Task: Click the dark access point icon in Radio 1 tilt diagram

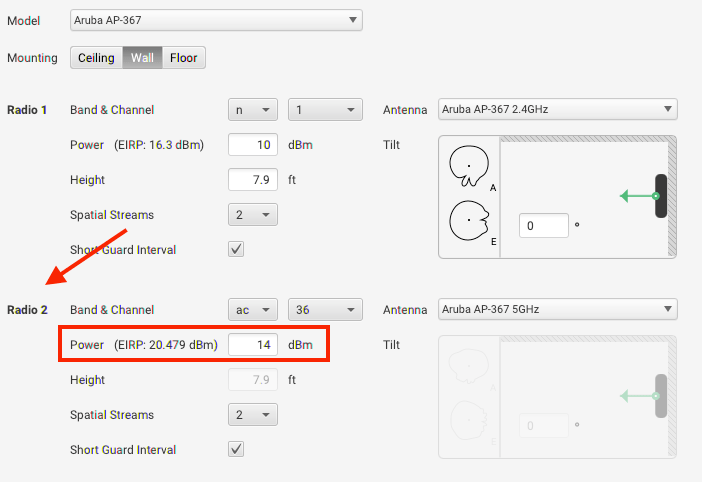Action: [x=660, y=197]
